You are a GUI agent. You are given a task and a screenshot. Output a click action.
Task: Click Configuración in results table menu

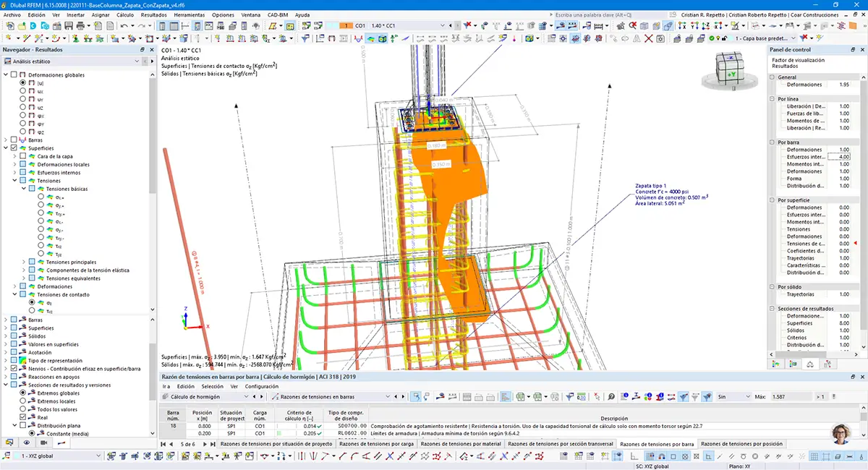(x=262, y=386)
